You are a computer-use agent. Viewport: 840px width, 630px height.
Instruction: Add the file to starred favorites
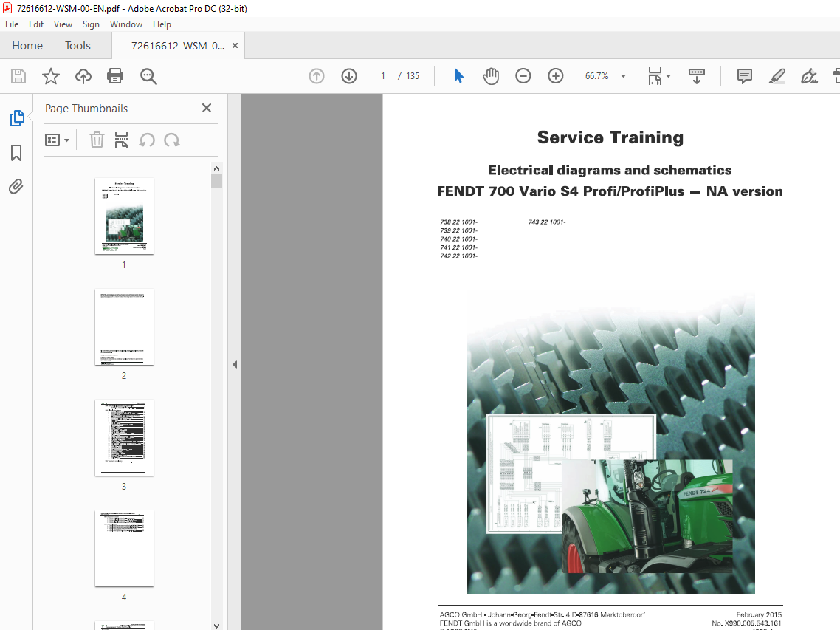[51, 76]
